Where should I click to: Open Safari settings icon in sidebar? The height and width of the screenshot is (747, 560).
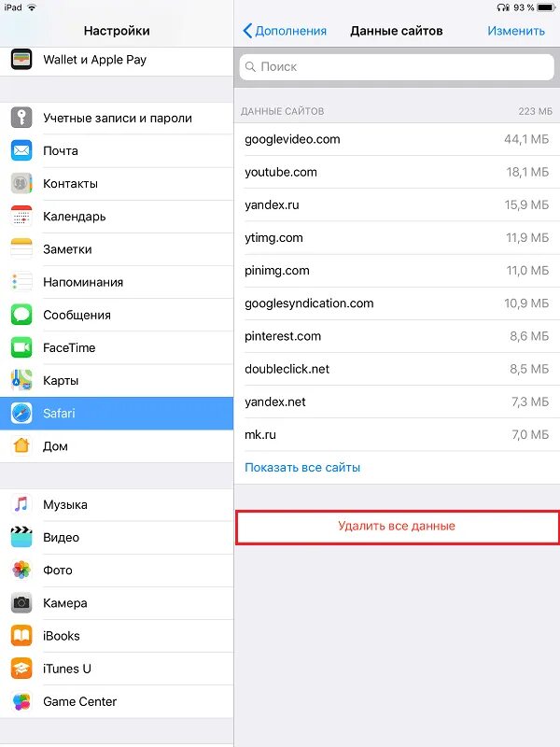pos(21,413)
